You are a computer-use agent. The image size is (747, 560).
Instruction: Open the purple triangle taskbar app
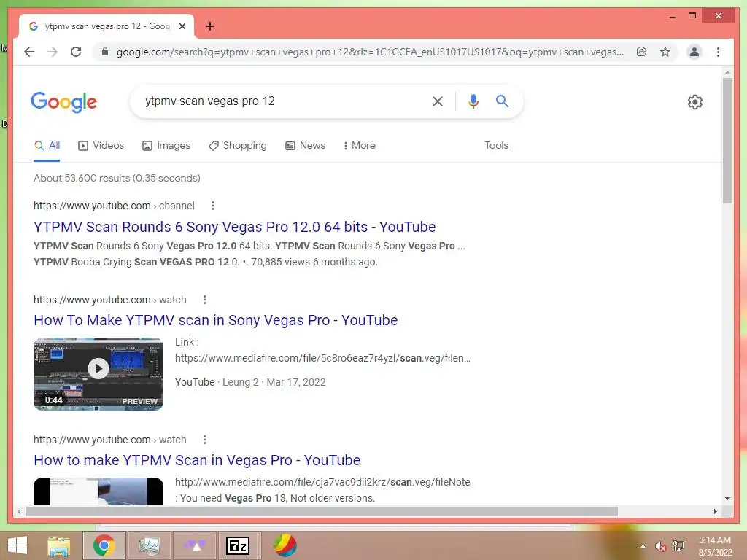196,545
